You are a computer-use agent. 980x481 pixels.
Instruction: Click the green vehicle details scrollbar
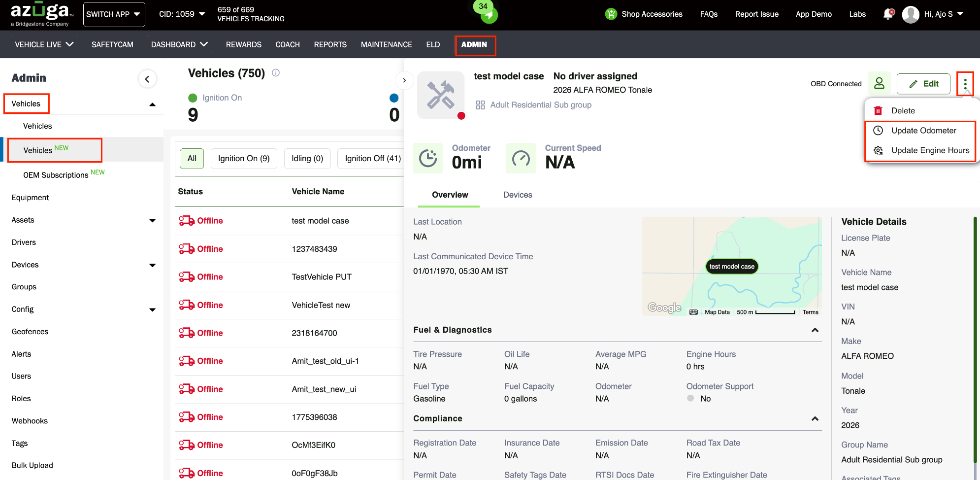[975, 340]
